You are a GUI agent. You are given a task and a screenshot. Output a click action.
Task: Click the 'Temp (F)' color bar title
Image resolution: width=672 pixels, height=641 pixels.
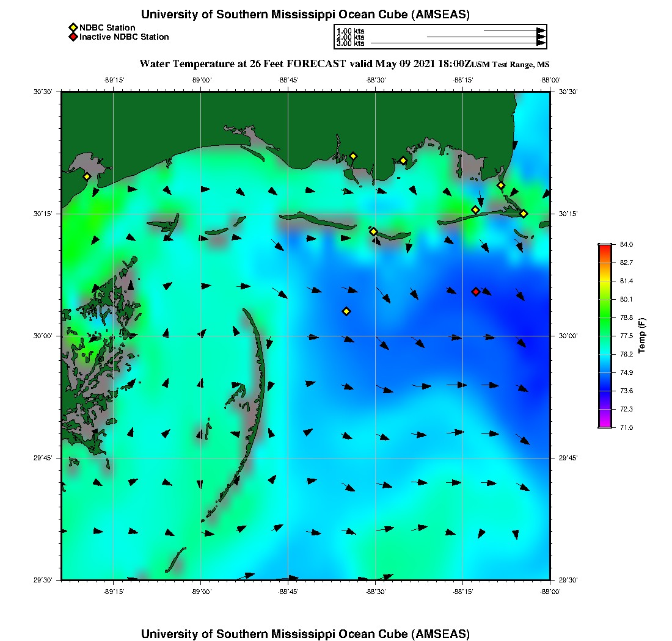pos(641,335)
